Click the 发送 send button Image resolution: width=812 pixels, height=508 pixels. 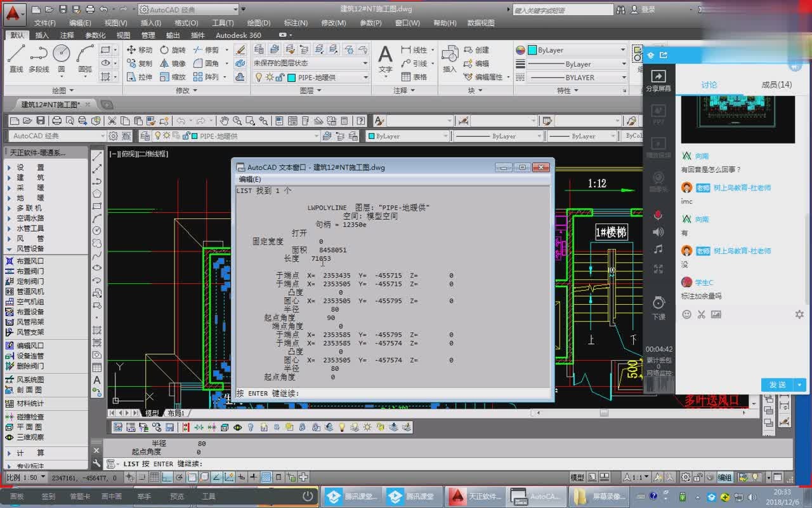[x=778, y=385]
